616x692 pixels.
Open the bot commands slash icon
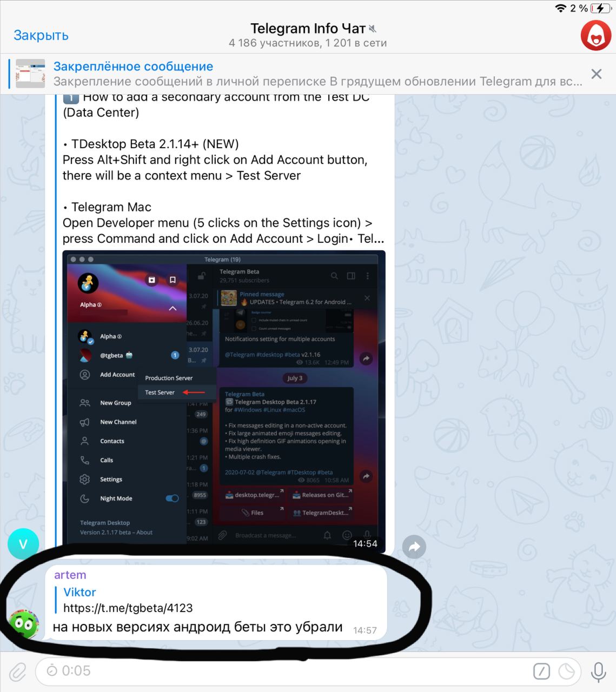pyautogui.click(x=541, y=671)
